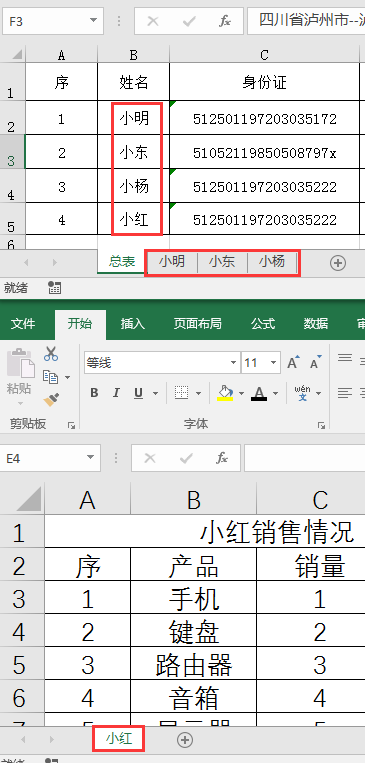Select the 小红销售情况 title cell

205,532
